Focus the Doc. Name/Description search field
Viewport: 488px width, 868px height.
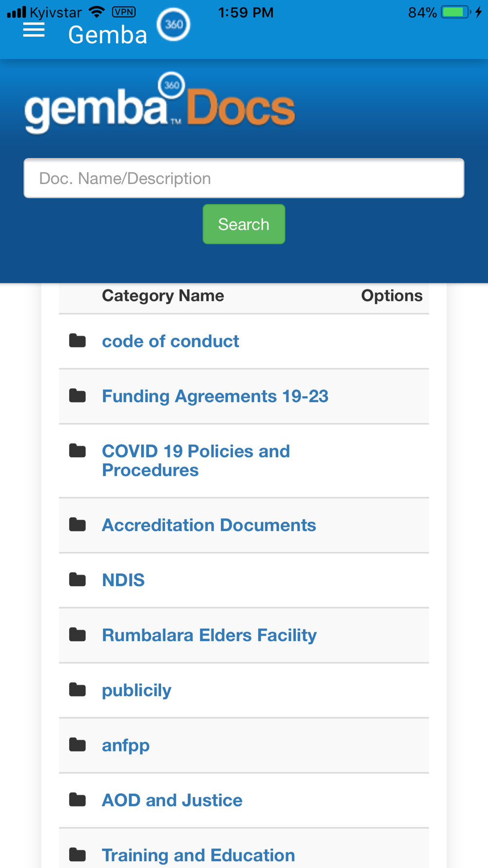[x=244, y=178]
